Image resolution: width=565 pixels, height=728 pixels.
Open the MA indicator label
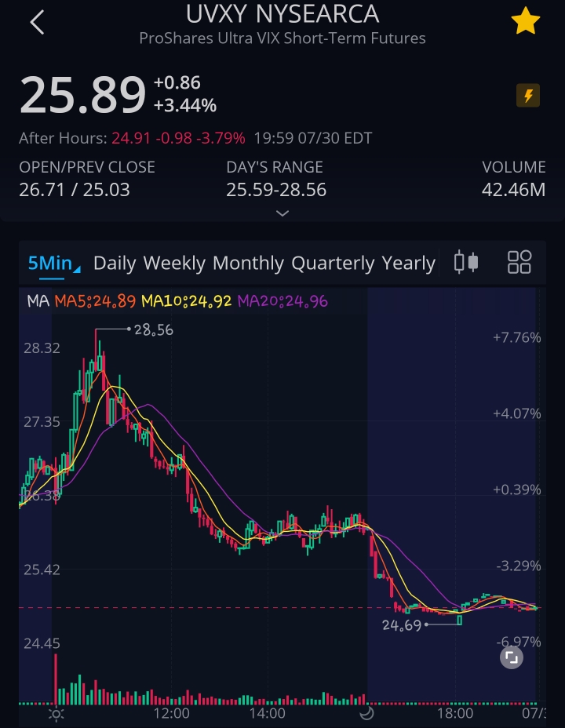pyautogui.click(x=38, y=301)
